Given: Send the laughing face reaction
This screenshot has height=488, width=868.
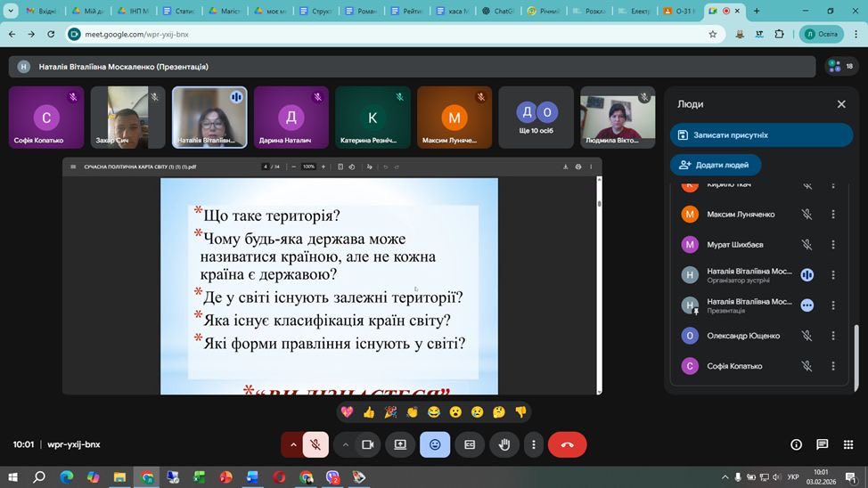Looking at the screenshot, I should [434, 411].
